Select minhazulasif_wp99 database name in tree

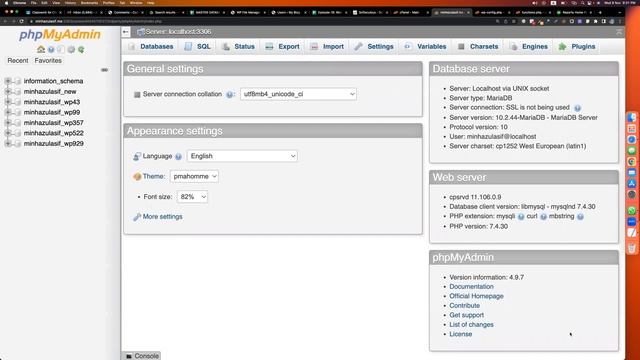[x=52, y=112]
